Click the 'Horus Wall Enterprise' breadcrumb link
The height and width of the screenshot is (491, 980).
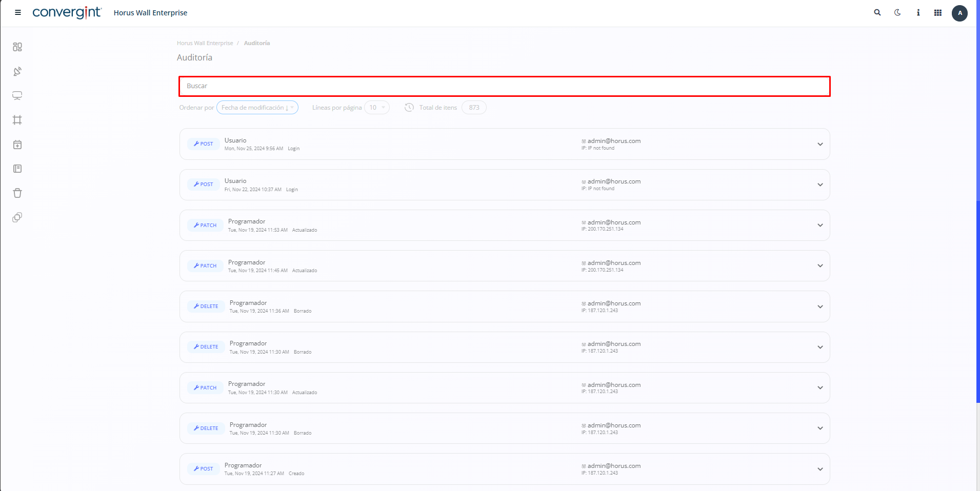click(x=205, y=43)
